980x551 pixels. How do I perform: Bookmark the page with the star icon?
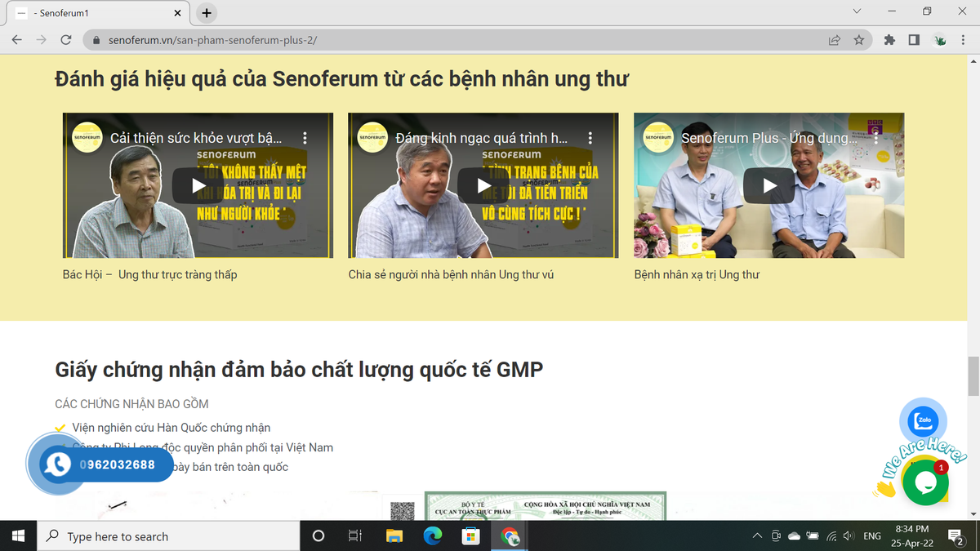tap(858, 38)
